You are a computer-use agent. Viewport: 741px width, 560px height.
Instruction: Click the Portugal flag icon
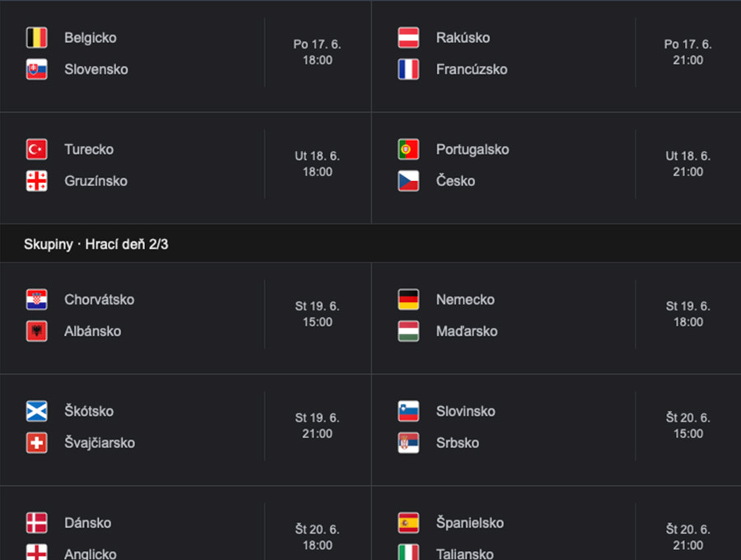coord(408,149)
